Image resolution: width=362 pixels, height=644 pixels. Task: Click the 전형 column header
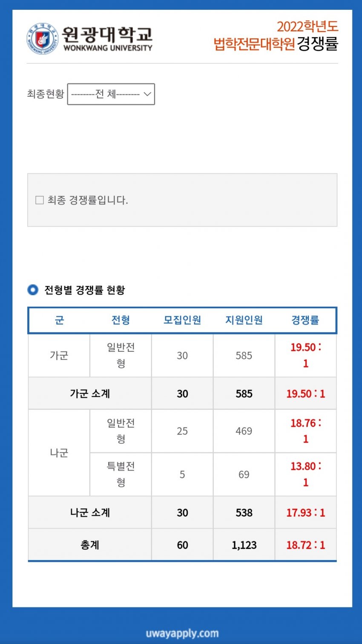click(121, 320)
